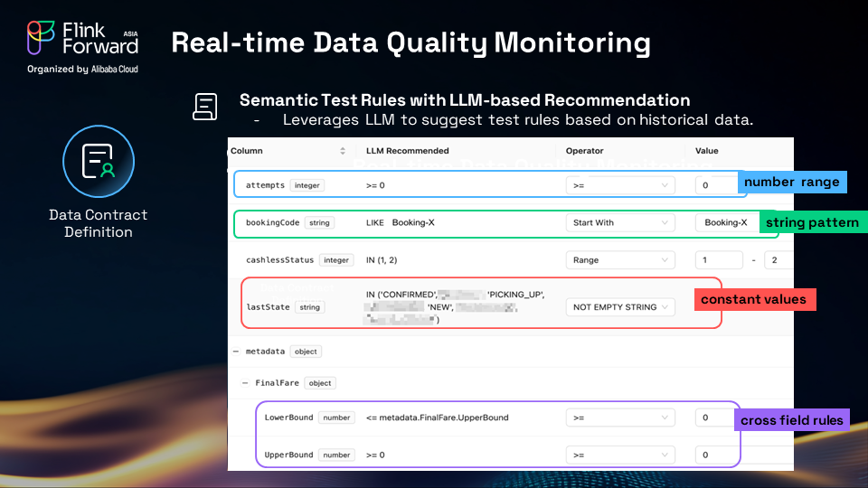
Task: Click the integer type tag on attempts
Action: 307,185
